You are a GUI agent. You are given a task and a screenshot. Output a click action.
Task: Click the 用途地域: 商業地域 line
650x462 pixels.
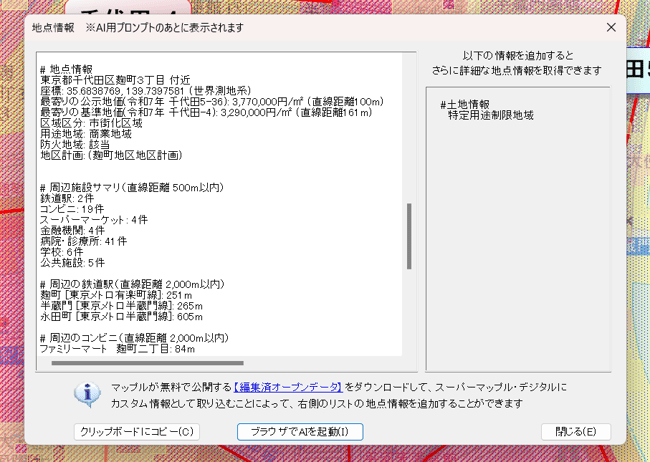tap(86, 134)
